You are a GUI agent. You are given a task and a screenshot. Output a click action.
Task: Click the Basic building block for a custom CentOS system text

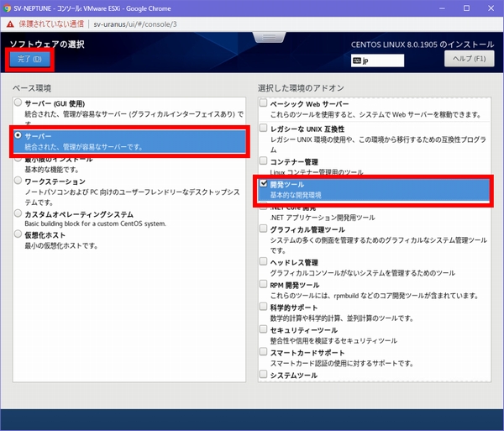tap(96, 223)
